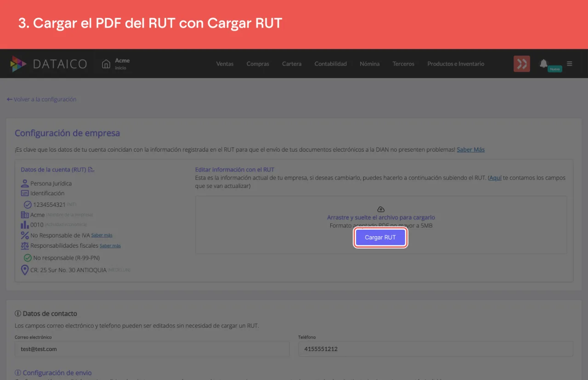Click the Configuración de empresa heading
Image resolution: width=588 pixels, height=380 pixels.
coord(68,133)
